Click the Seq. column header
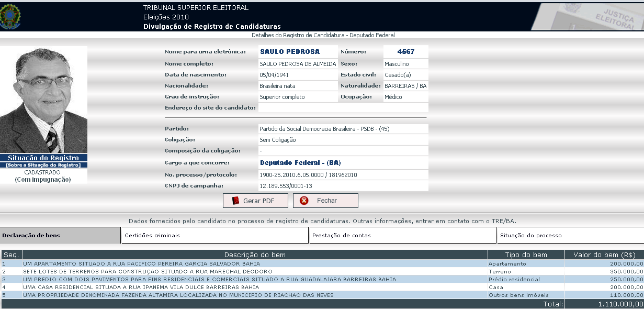Screen dimensions: 644x309 point(11,255)
